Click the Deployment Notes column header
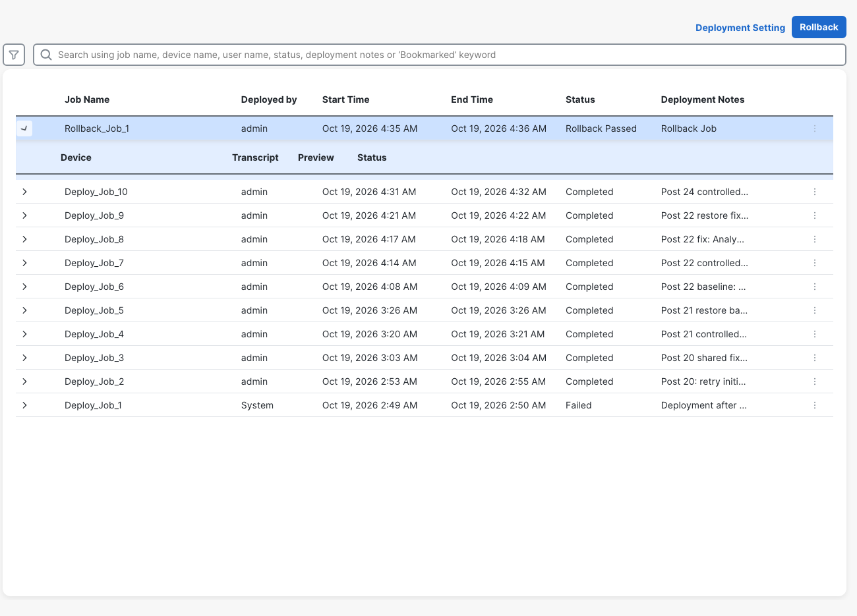Screen dimensions: 857x616 tap(703, 99)
